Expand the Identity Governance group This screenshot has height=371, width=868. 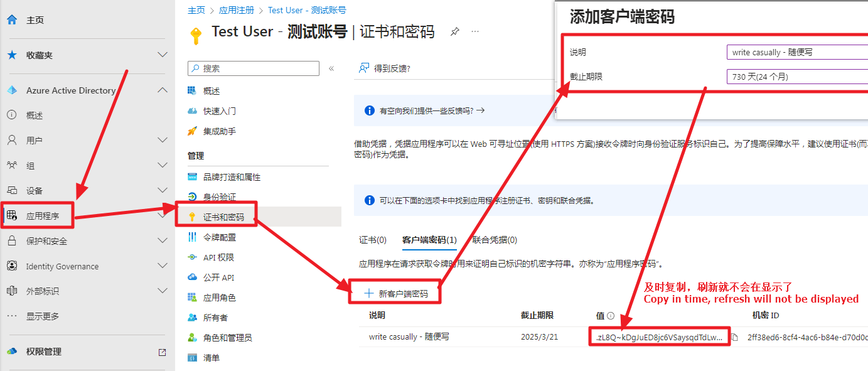point(162,266)
